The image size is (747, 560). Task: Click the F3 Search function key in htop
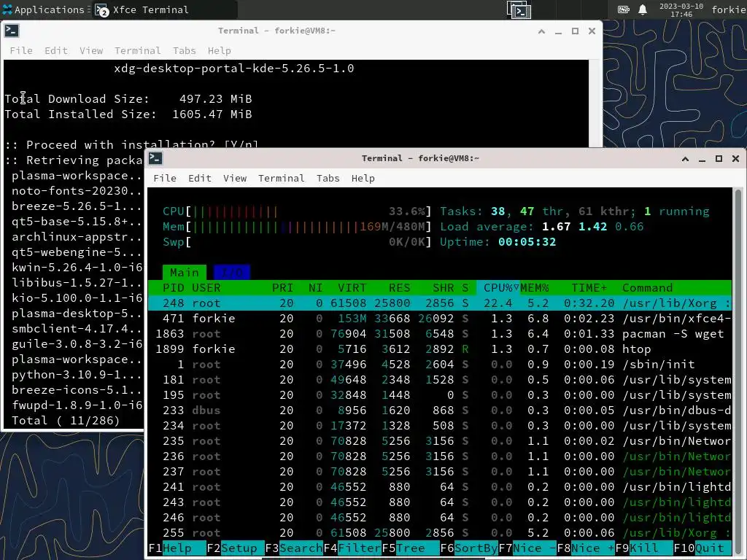pos(294,548)
